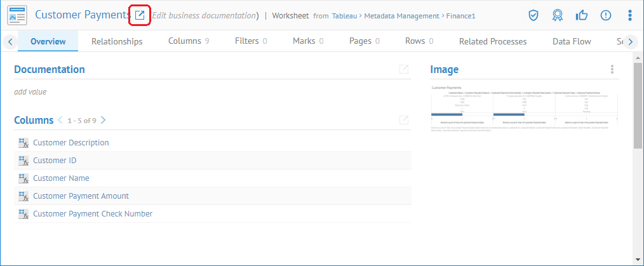This screenshot has height=266, width=644.
Task: Edit the Documentation section via pencil icon
Action: point(403,69)
